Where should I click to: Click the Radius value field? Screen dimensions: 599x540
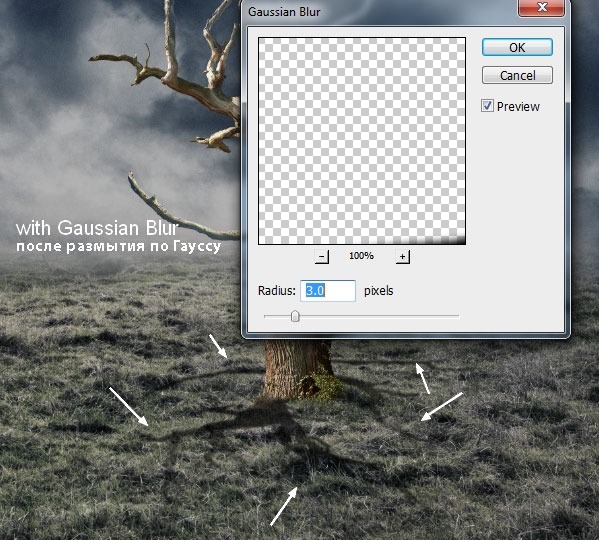[x=328, y=291]
